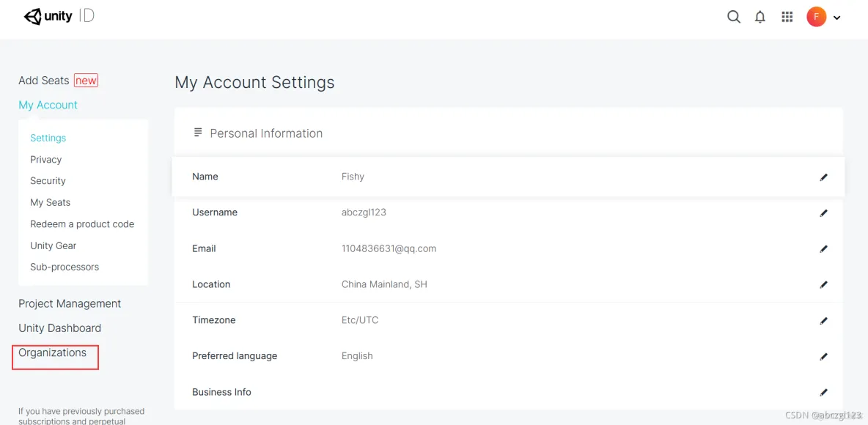Click the Business Info row label

tap(221, 392)
